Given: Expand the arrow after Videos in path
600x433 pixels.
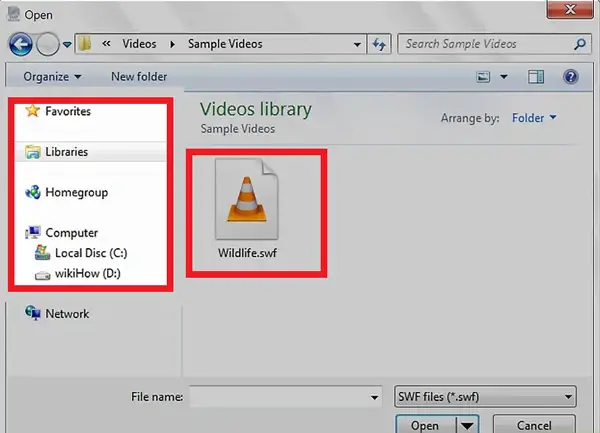Looking at the screenshot, I should [173, 44].
